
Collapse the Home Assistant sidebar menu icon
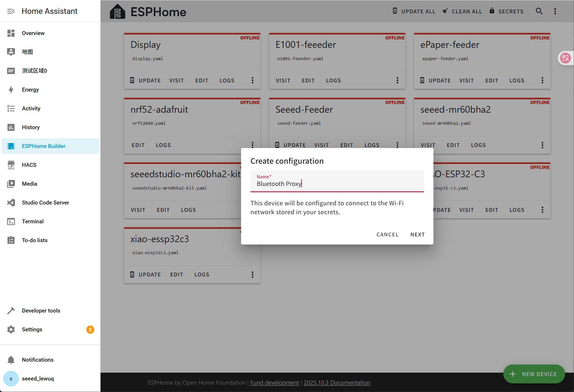[x=11, y=11]
